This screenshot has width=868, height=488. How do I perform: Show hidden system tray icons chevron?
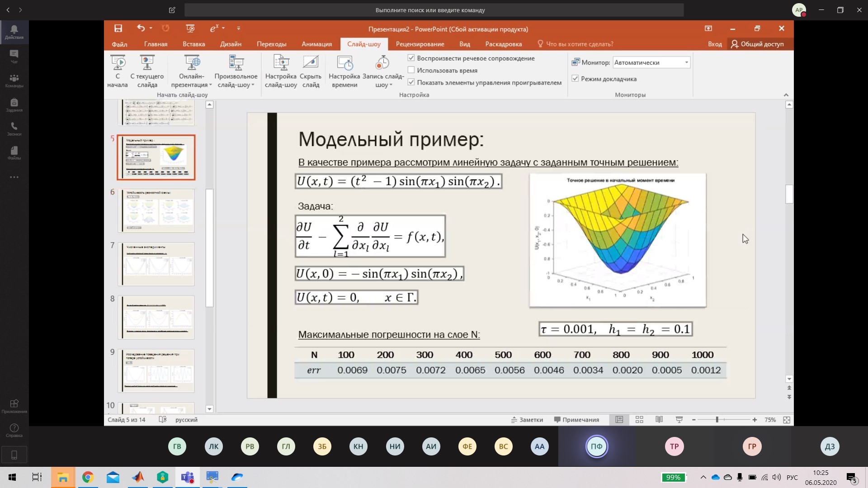point(703,477)
